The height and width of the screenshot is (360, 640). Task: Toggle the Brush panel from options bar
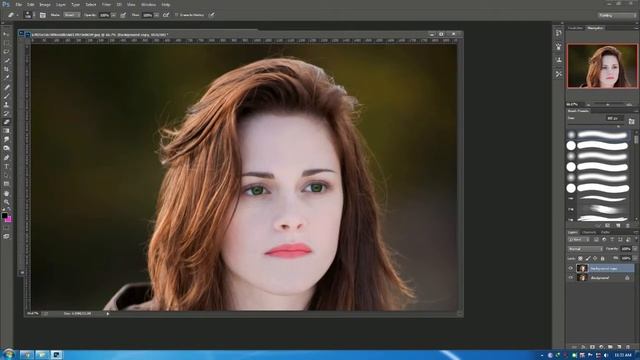[42, 15]
